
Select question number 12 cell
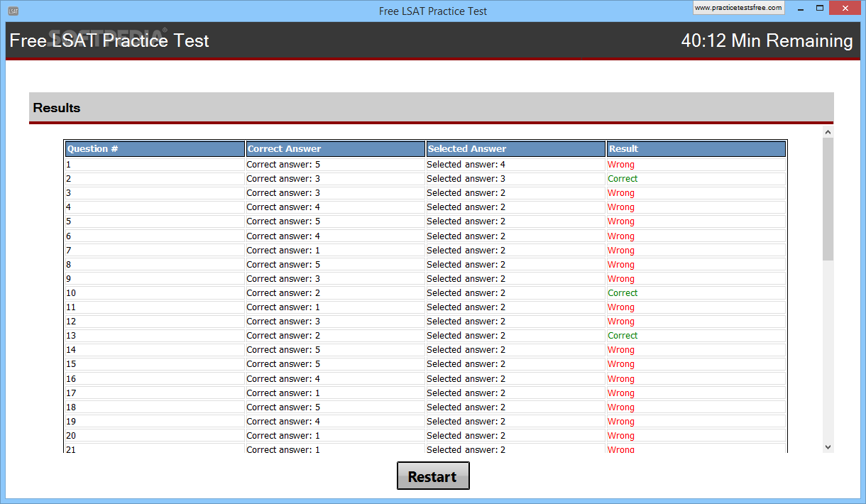coord(155,322)
